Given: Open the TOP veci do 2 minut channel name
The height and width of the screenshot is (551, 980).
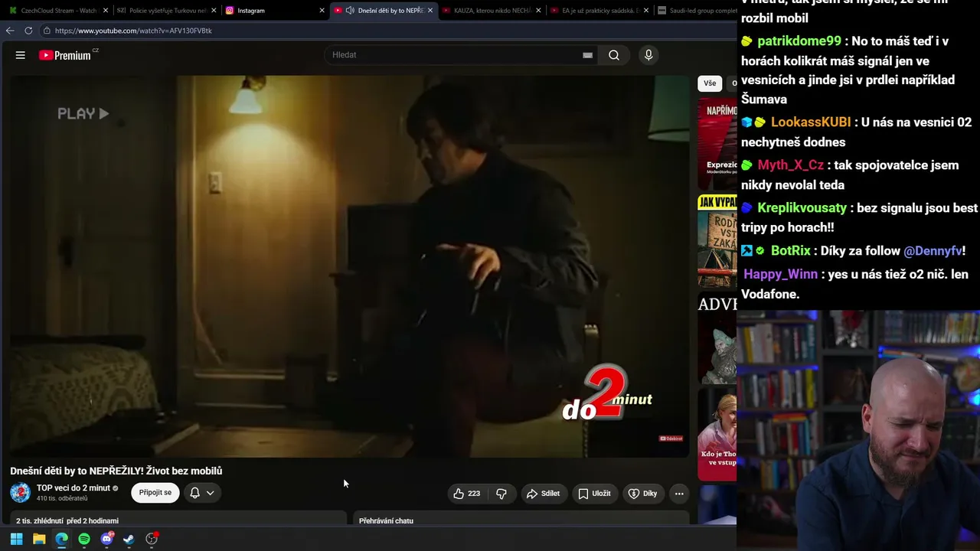Looking at the screenshot, I should [73, 488].
